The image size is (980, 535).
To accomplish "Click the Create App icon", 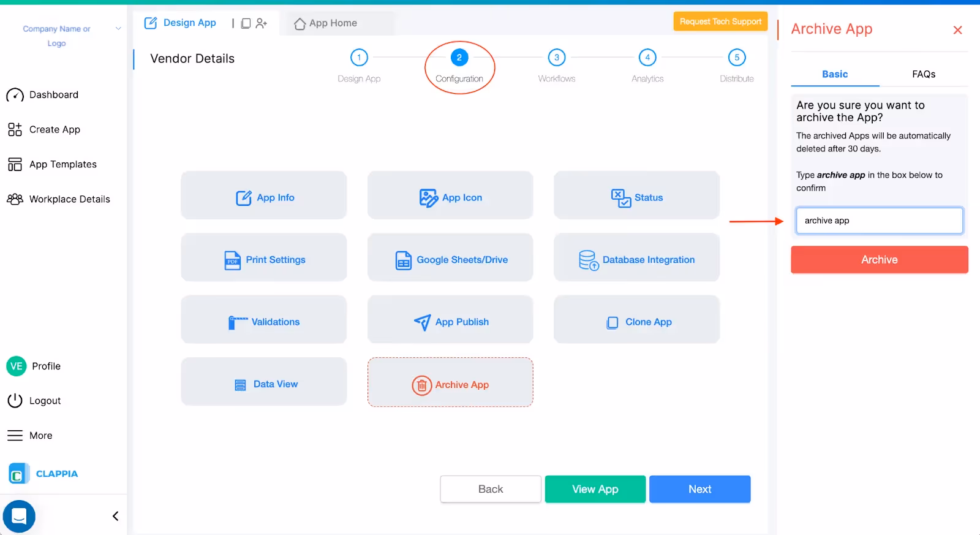I will [15, 129].
